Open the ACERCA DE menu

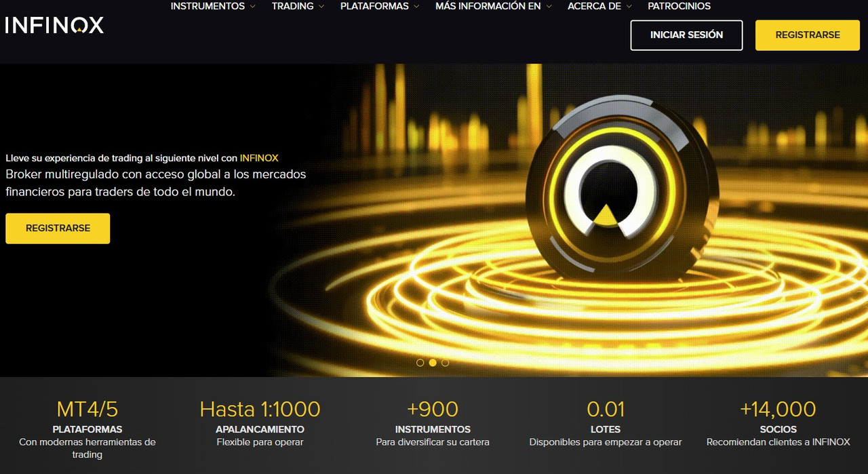point(594,6)
